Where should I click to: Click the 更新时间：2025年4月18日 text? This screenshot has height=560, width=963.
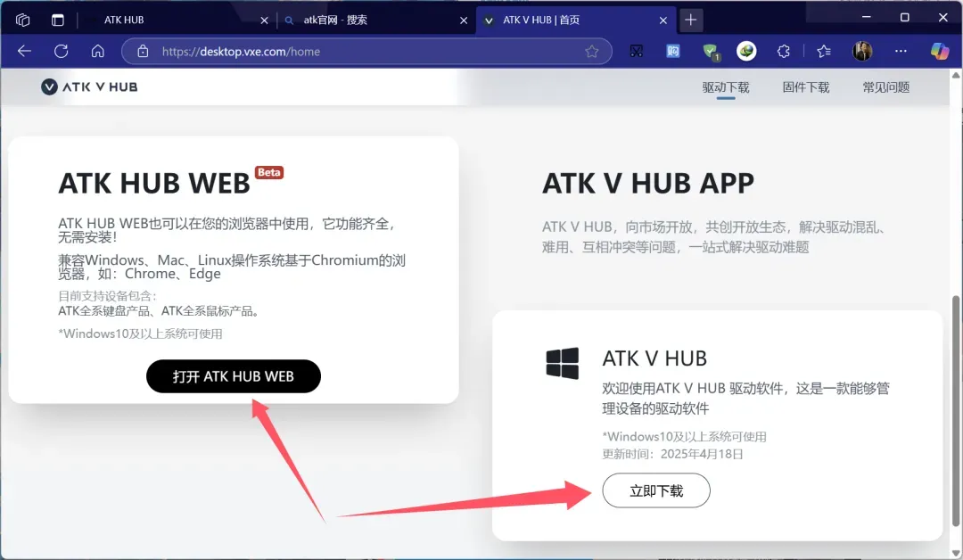click(x=672, y=454)
